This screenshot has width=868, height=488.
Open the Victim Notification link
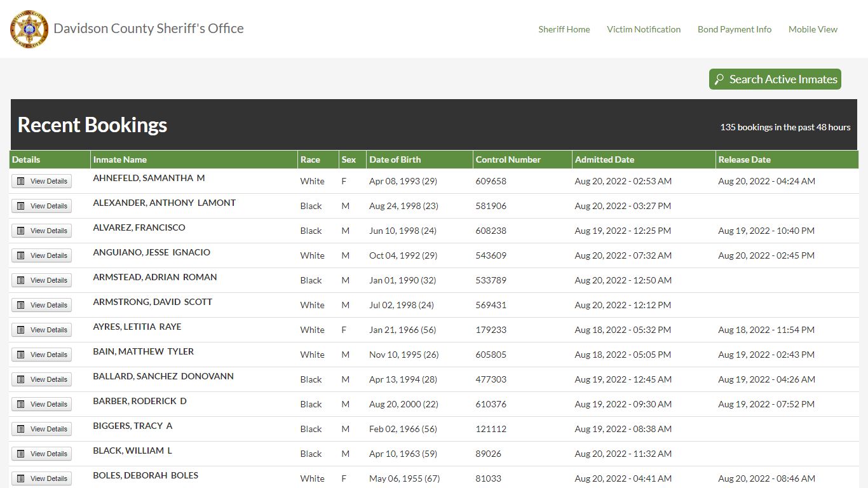pos(644,29)
